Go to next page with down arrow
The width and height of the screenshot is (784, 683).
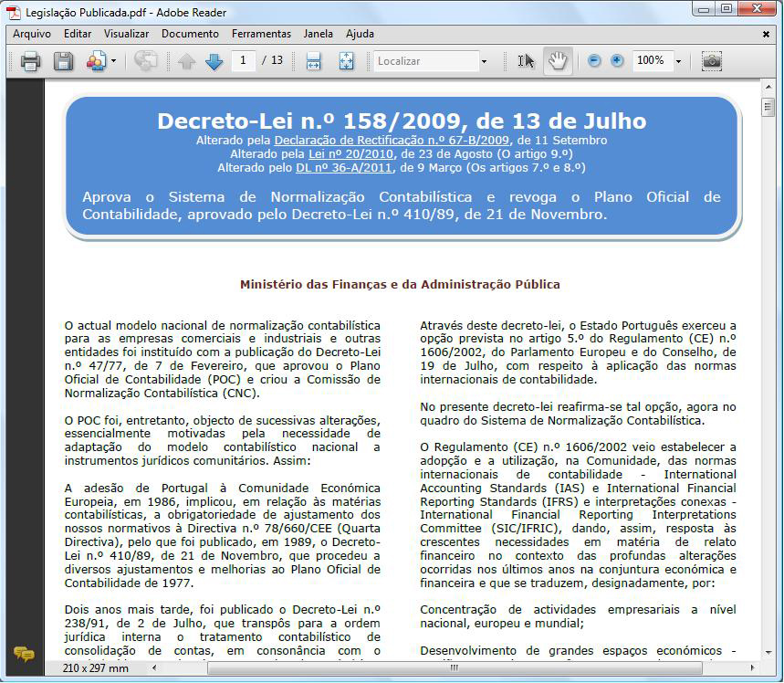click(214, 61)
